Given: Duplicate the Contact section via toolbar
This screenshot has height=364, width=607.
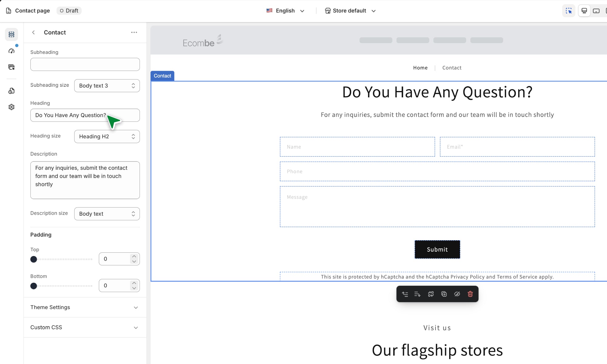Looking at the screenshot, I should [444, 294].
